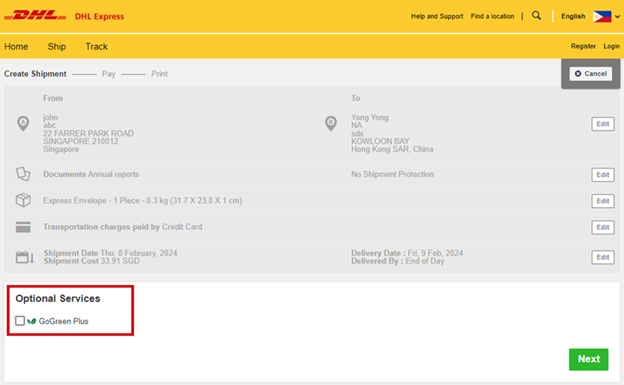
Task: Open the search magnifier icon
Action: (536, 16)
